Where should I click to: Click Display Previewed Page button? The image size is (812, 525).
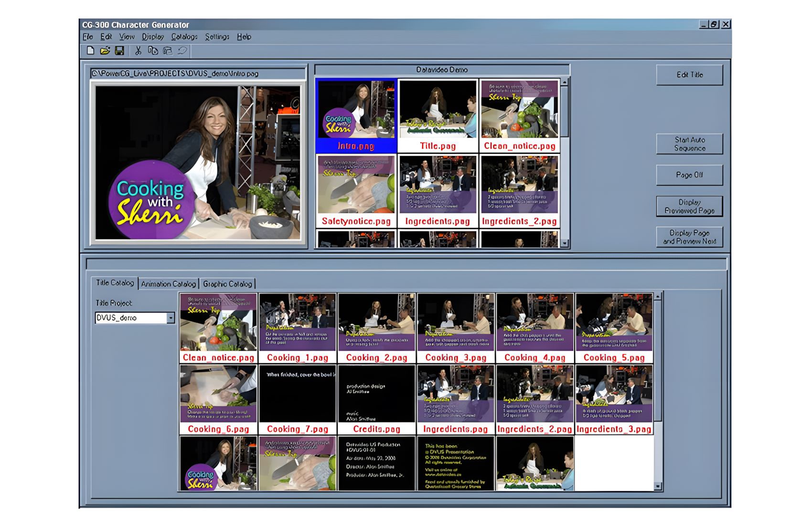690,206
